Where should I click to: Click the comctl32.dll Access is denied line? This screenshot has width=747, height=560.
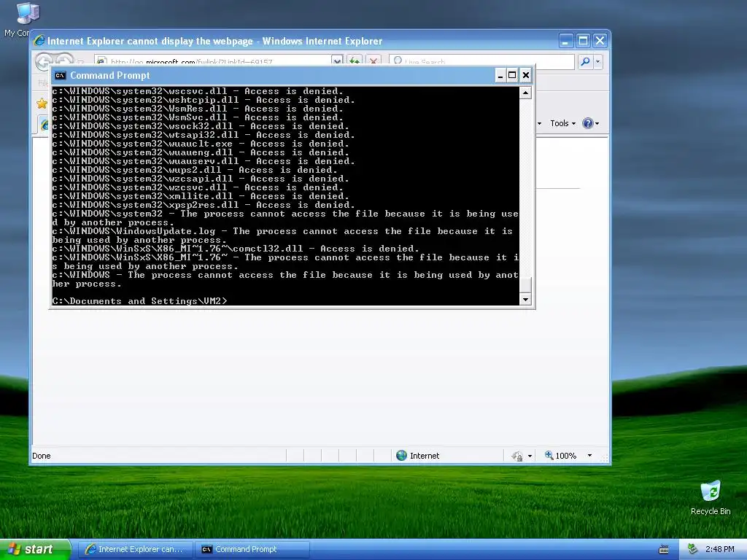[236, 249]
